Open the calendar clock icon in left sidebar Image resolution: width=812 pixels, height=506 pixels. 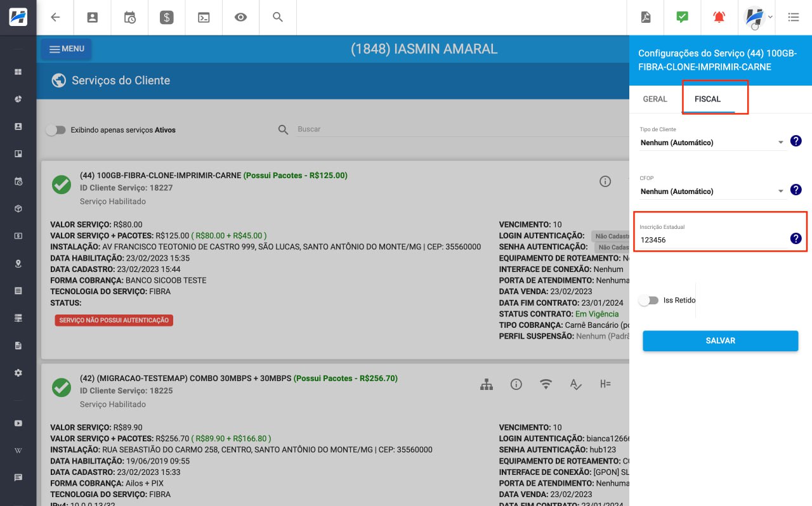coord(18,181)
